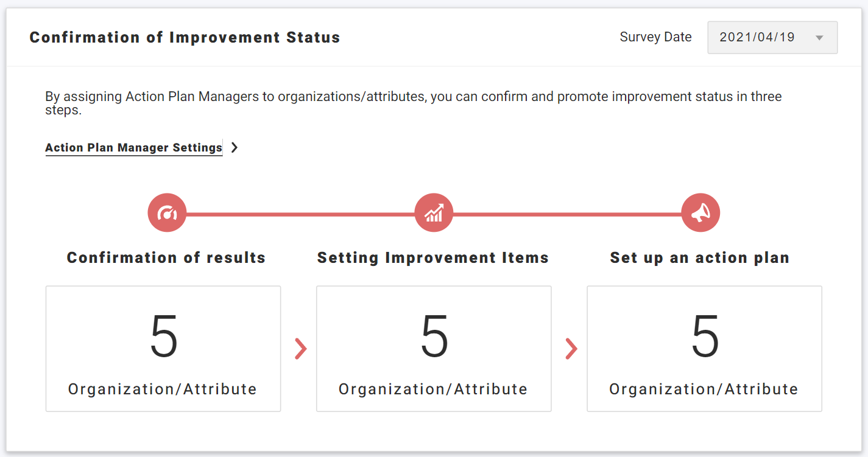The width and height of the screenshot is (868, 457).
Task: Click the gauge icon above Confirmation of results
Action: pyautogui.click(x=167, y=213)
